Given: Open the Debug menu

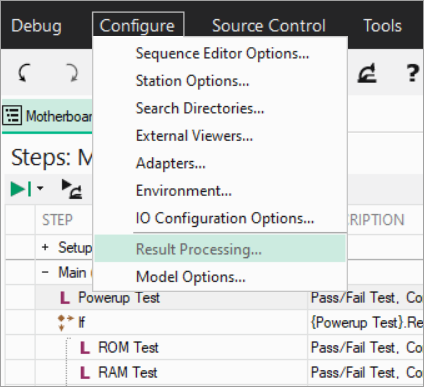Looking at the screenshot, I should [x=36, y=26].
